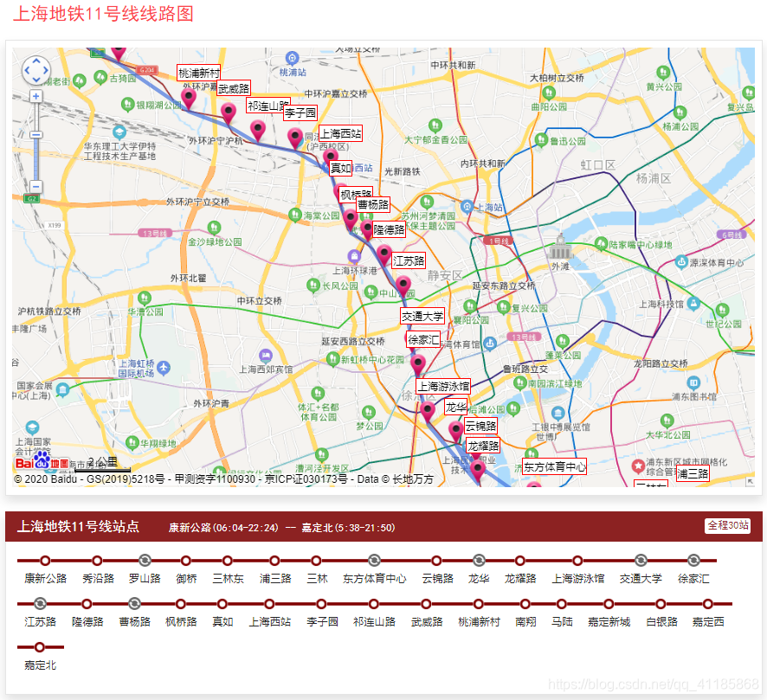Click the Baidu map logo
This screenshot has height=700, width=767.
point(41,461)
